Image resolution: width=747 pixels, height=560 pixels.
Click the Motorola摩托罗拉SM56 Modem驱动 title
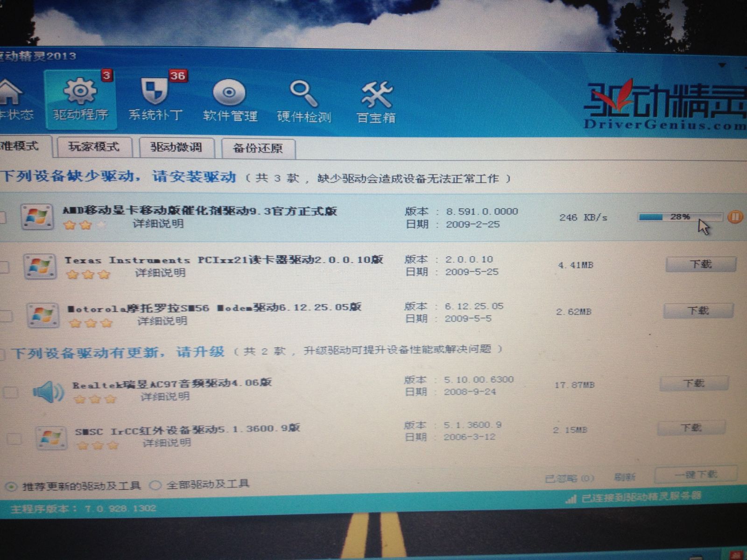pyautogui.click(x=214, y=308)
